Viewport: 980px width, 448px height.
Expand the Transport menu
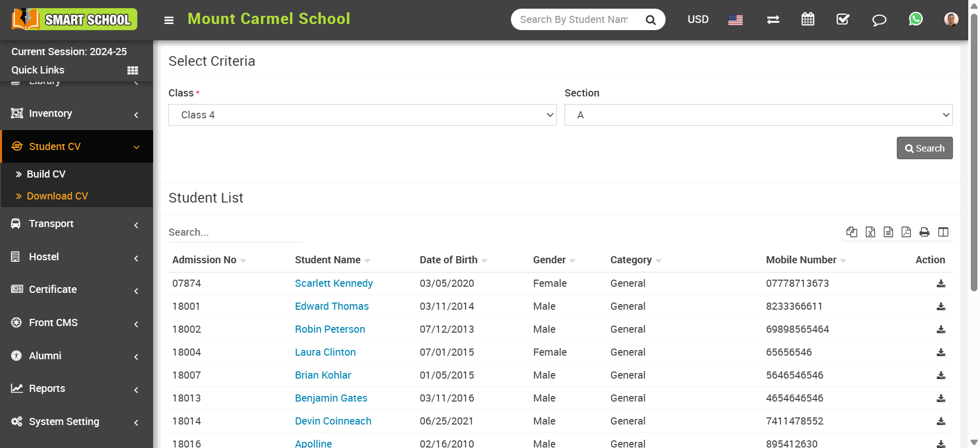pos(77,224)
